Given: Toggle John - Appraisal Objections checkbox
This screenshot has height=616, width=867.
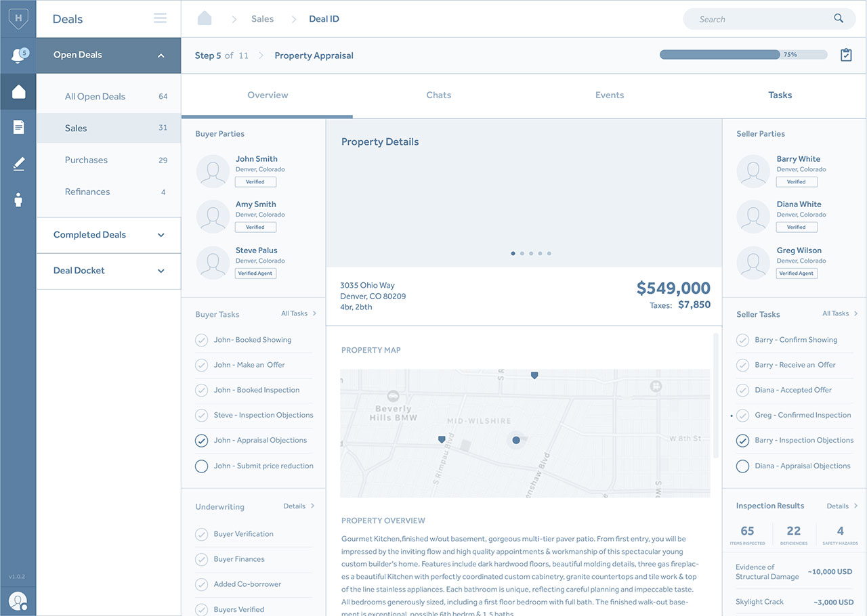Looking at the screenshot, I should point(201,440).
